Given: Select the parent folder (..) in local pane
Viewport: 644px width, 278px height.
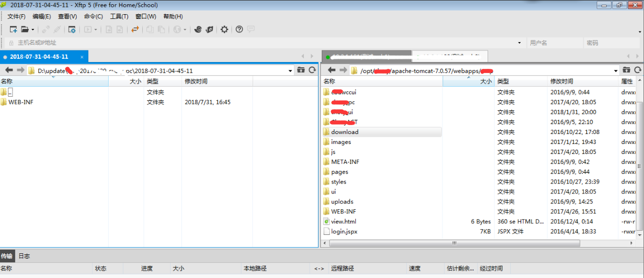Looking at the screenshot, I should tap(10, 92).
